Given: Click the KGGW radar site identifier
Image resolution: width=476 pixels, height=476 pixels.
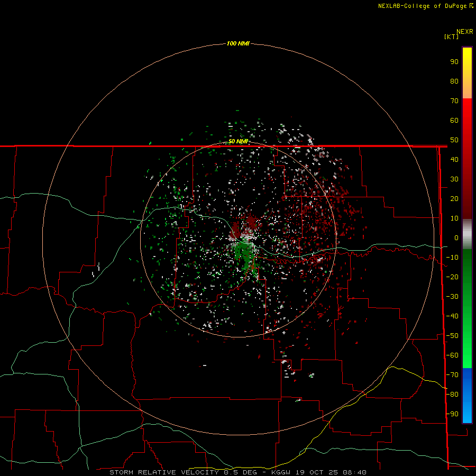Looking at the screenshot, I should (280, 472).
